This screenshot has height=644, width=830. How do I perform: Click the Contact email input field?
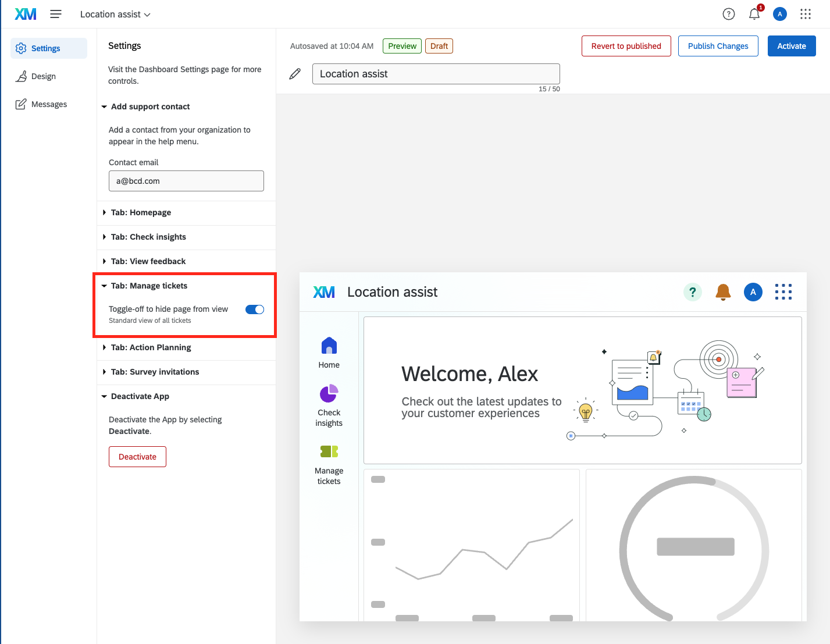tap(186, 181)
